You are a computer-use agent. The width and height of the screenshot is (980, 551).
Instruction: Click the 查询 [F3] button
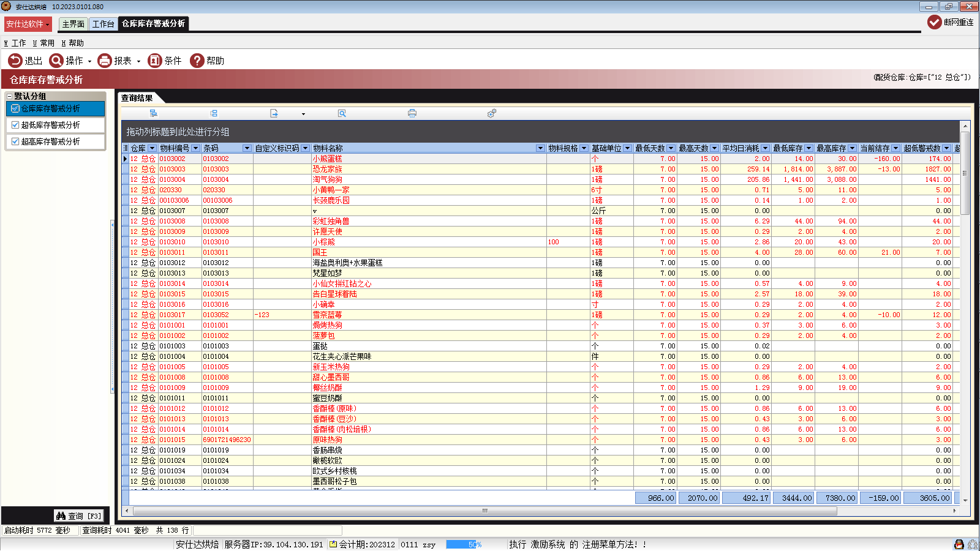coord(78,515)
